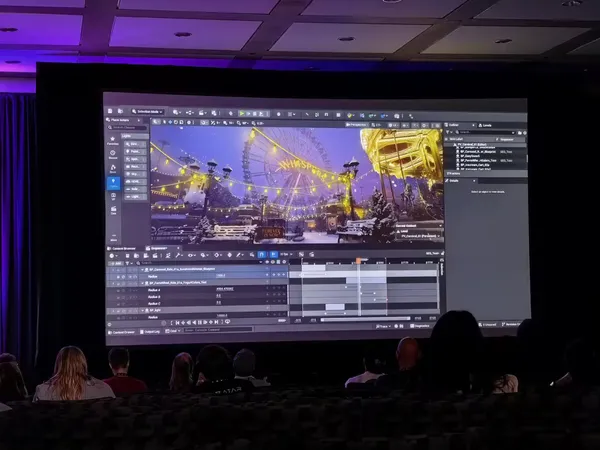The height and width of the screenshot is (450, 600).
Task: Click the green Play button in toolbar
Action: [x=242, y=114]
